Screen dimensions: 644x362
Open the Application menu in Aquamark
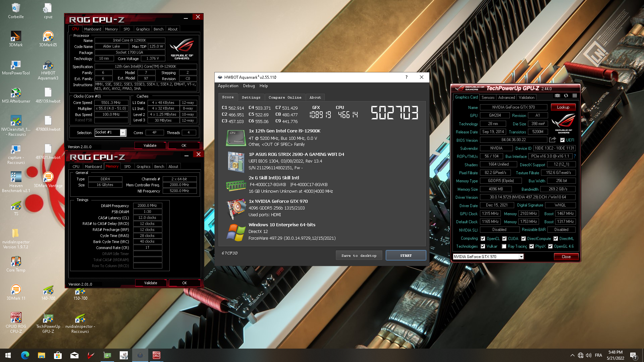coord(228,86)
